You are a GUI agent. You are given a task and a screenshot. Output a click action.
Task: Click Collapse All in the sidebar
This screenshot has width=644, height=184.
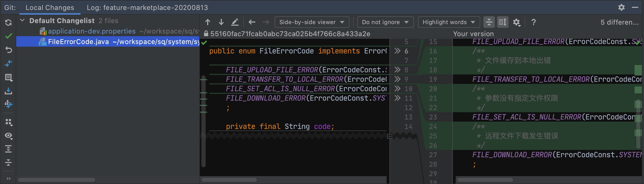[8, 163]
